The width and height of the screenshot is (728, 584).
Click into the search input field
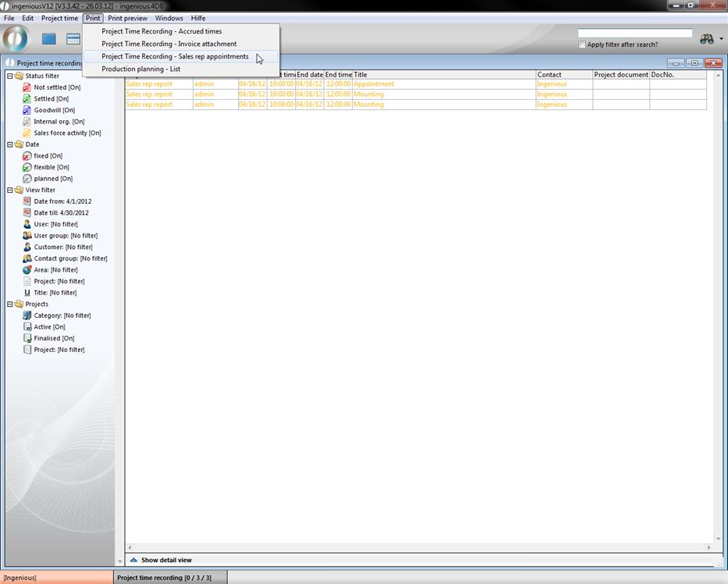tap(634, 34)
